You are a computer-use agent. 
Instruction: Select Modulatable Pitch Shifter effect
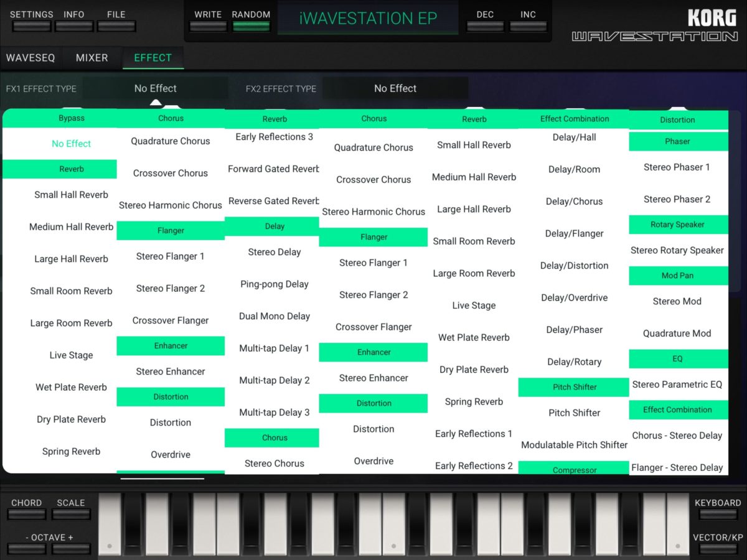pos(574,445)
